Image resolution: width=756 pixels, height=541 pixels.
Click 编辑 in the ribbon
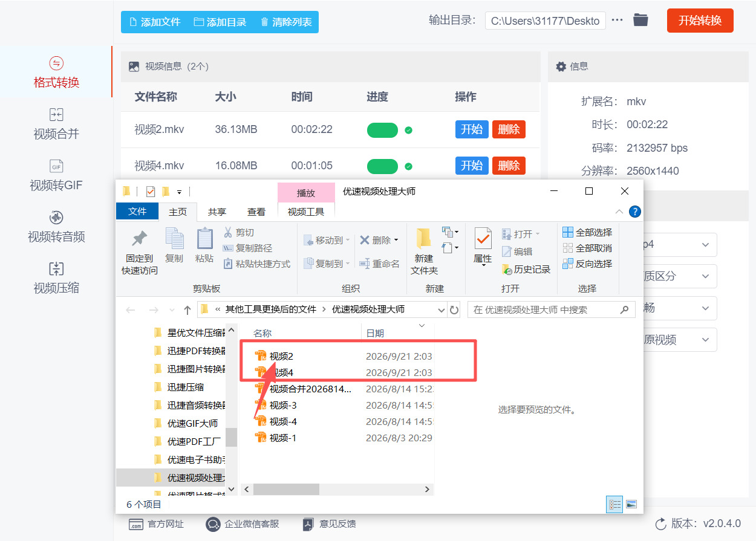click(x=517, y=251)
